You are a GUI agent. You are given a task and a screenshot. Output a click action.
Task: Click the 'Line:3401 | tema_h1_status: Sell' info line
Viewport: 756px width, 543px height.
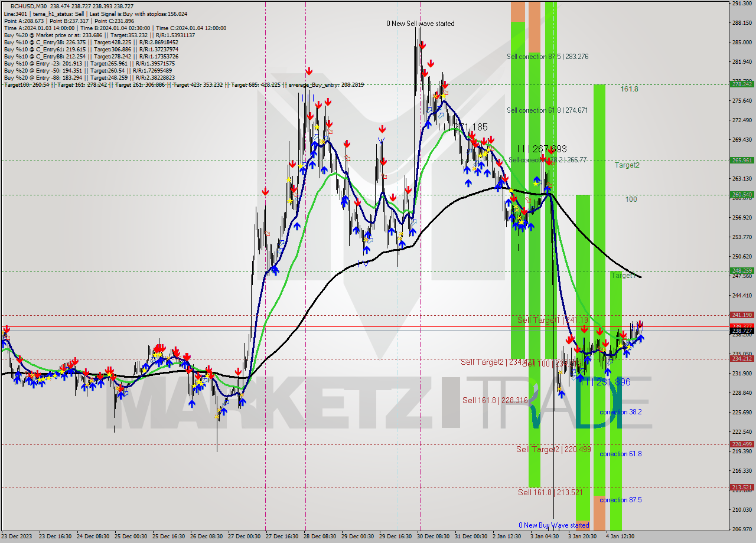[96, 14]
